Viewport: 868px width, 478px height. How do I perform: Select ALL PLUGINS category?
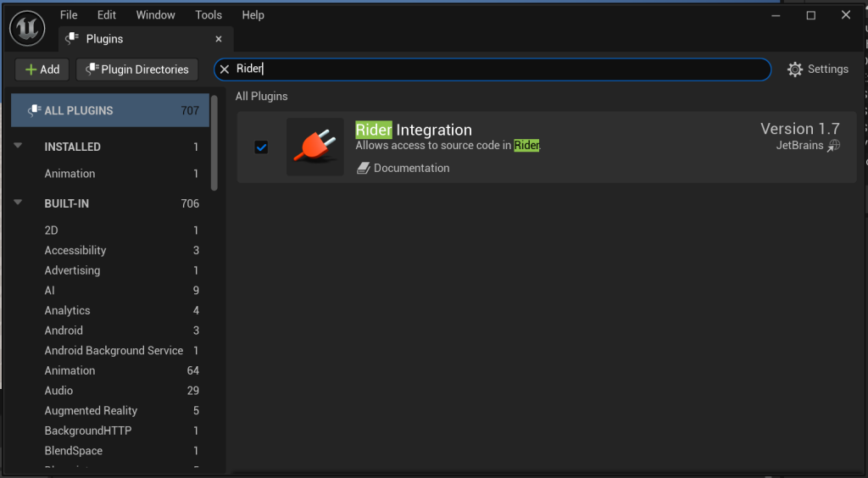point(110,110)
